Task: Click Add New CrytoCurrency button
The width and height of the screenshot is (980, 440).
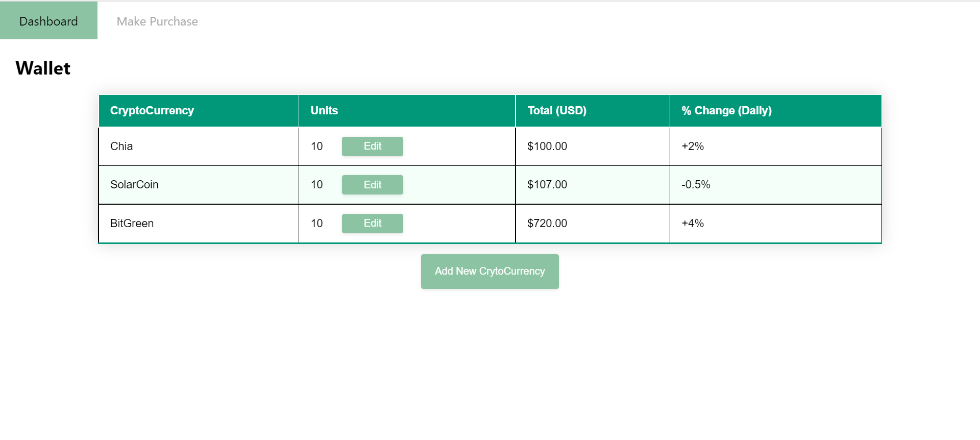Action: (x=489, y=272)
